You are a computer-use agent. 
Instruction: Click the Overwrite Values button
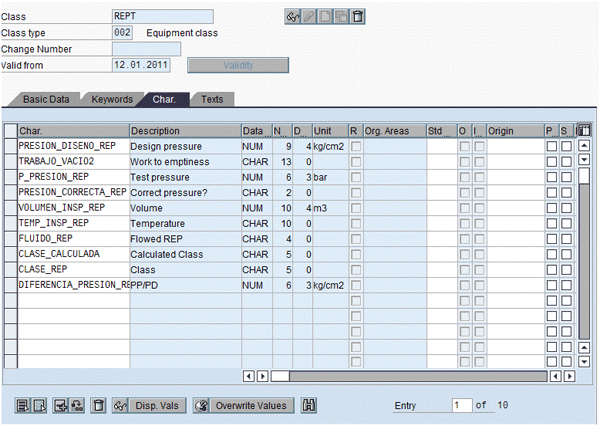tap(243, 405)
